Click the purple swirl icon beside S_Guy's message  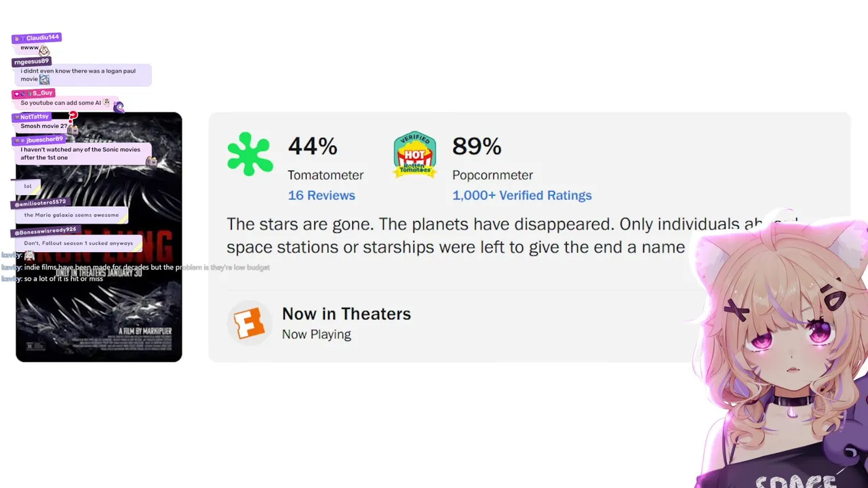pyautogui.click(x=119, y=106)
